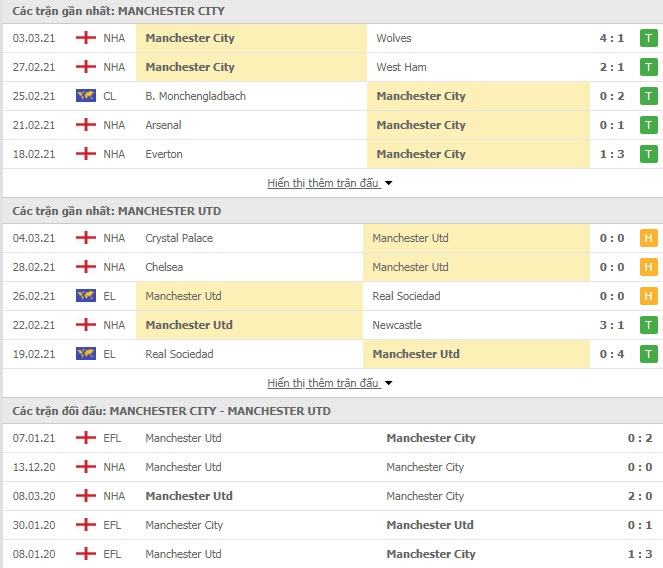Click the West Ham team name
The image size is (663, 568).
(401, 67)
